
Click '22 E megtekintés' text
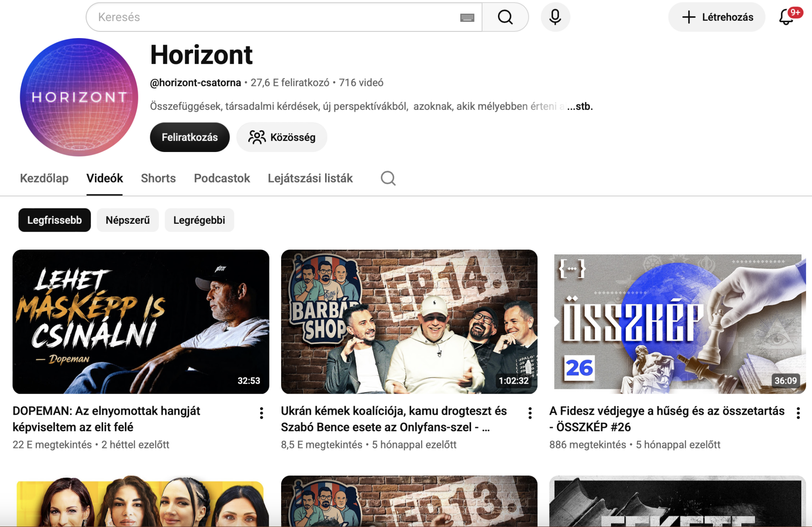pyautogui.click(x=52, y=444)
